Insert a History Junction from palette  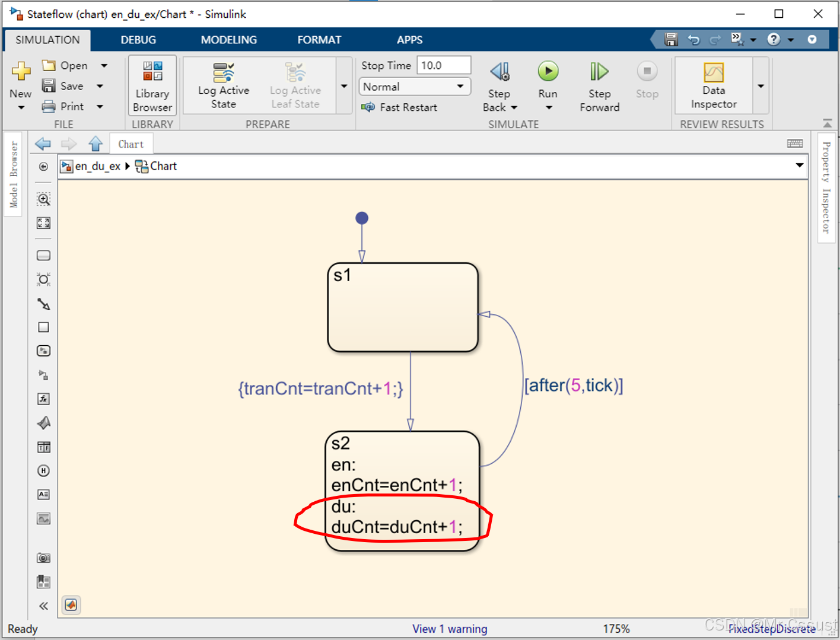(x=43, y=471)
